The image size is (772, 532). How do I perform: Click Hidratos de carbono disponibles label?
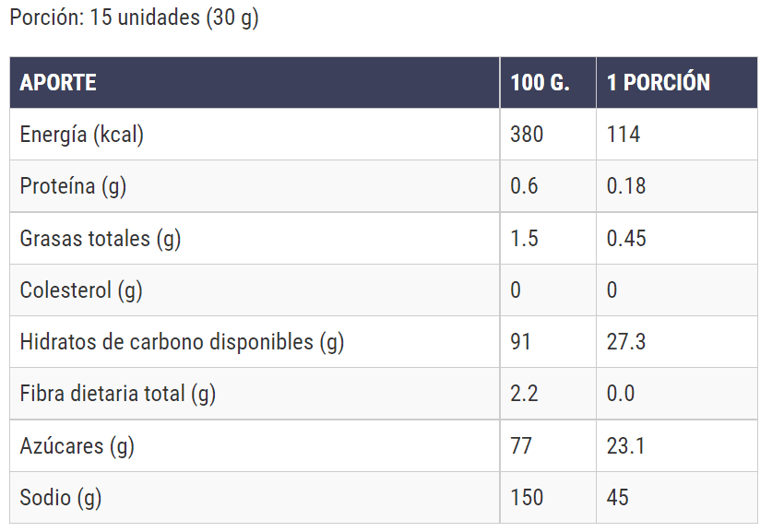click(182, 342)
